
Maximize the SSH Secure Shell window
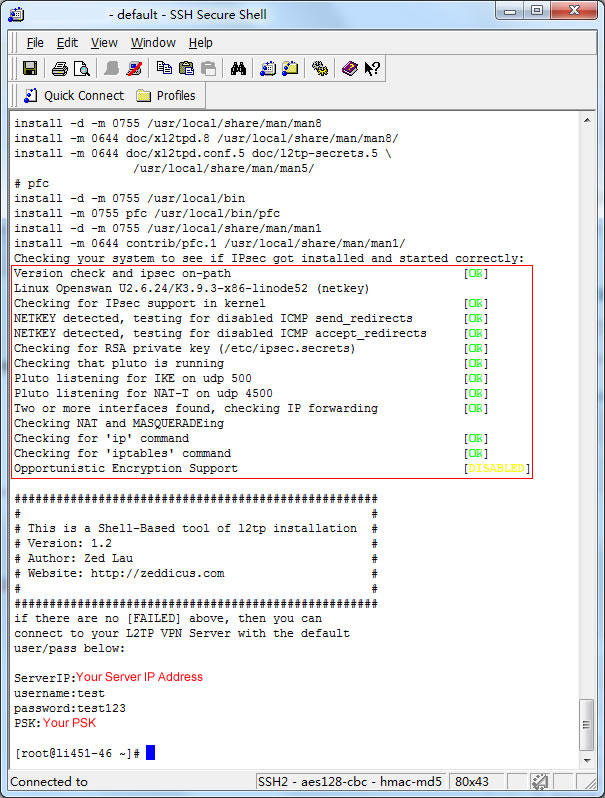pyautogui.click(x=537, y=10)
